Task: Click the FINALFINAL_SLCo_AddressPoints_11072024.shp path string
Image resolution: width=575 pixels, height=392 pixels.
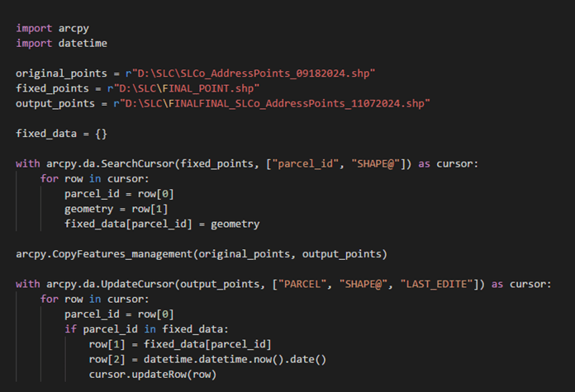Action: pos(278,102)
